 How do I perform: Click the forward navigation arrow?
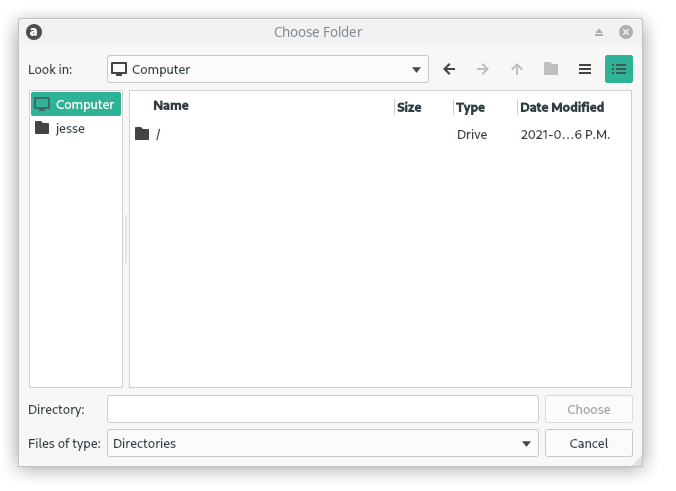point(483,69)
